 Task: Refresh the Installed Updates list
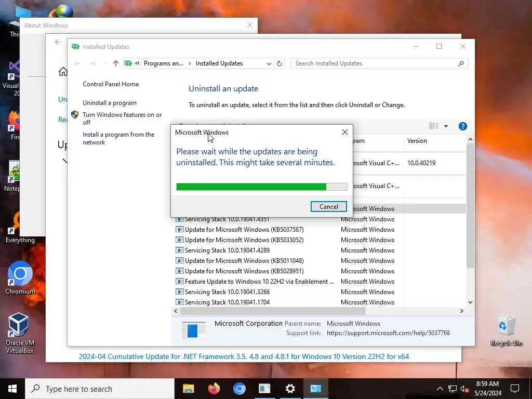pyautogui.click(x=279, y=63)
